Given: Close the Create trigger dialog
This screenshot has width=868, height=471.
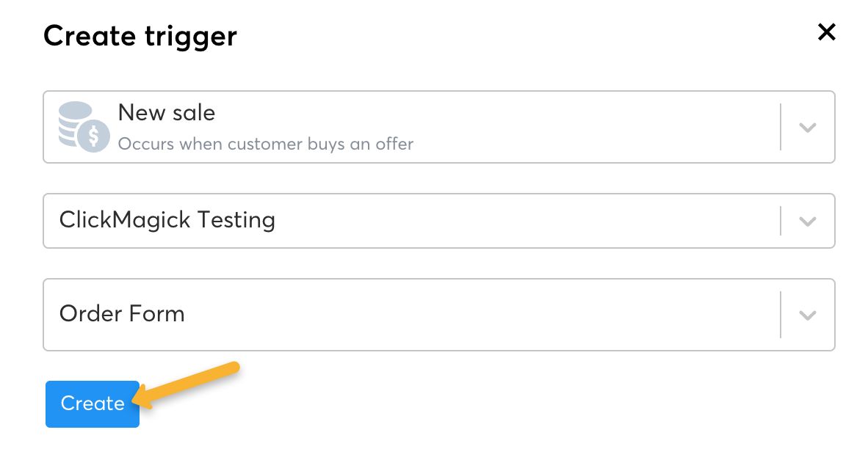Looking at the screenshot, I should [827, 32].
